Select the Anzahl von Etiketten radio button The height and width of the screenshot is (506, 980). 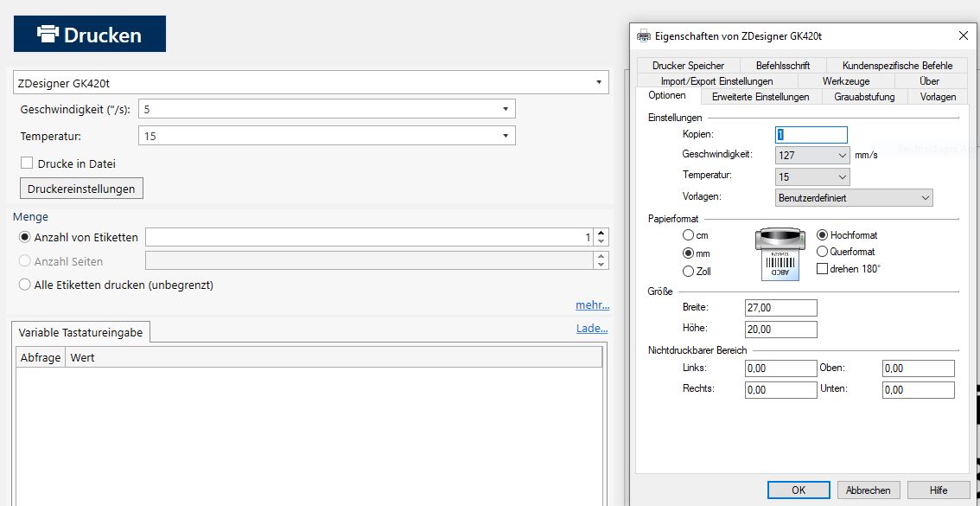(x=25, y=237)
